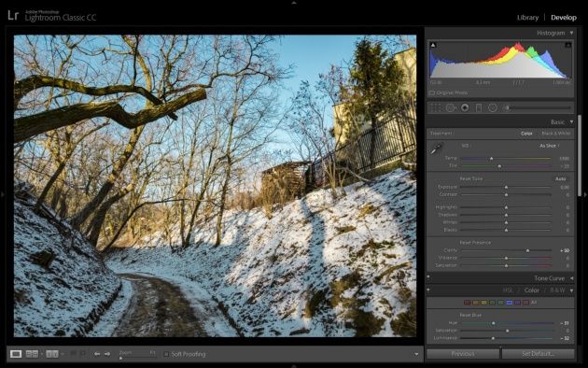Click the Temp slider handle
Screen dimensions: 588x368
point(492,158)
